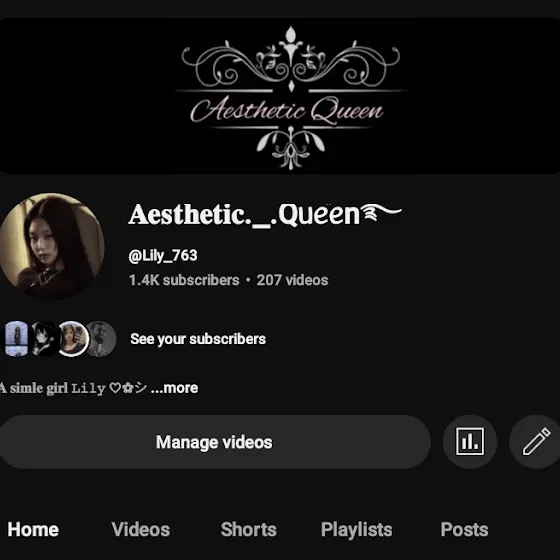Open the channel profile picture
Viewport: 560px width, 560px height.
[51, 246]
